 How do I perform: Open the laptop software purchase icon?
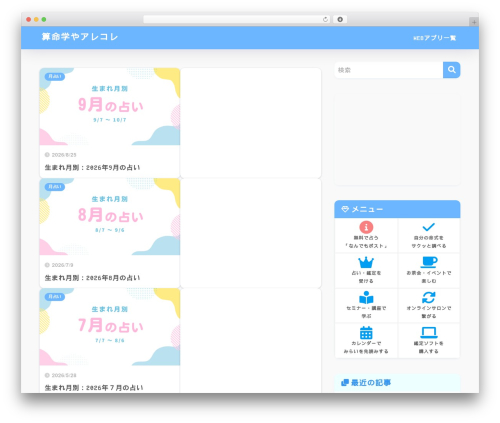429,332
